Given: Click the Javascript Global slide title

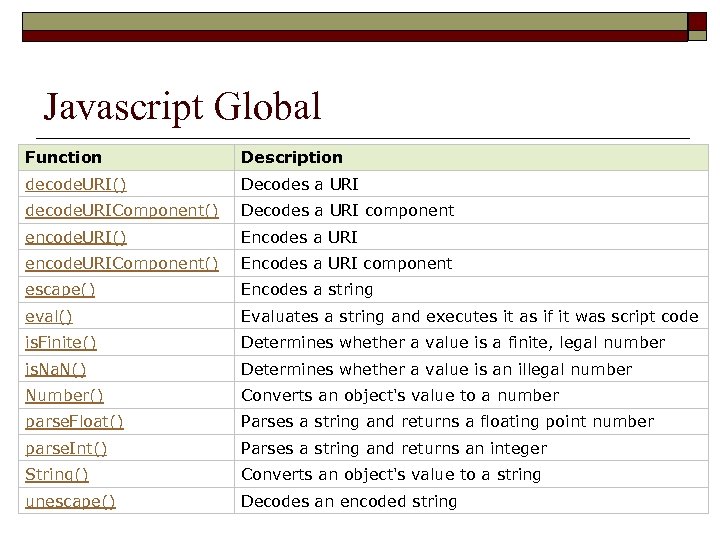Looking at the screenshot, I should click(x=182, y=107).
